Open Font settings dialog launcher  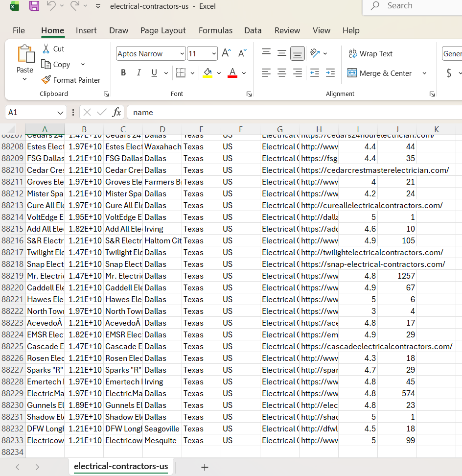pos(249,94)
